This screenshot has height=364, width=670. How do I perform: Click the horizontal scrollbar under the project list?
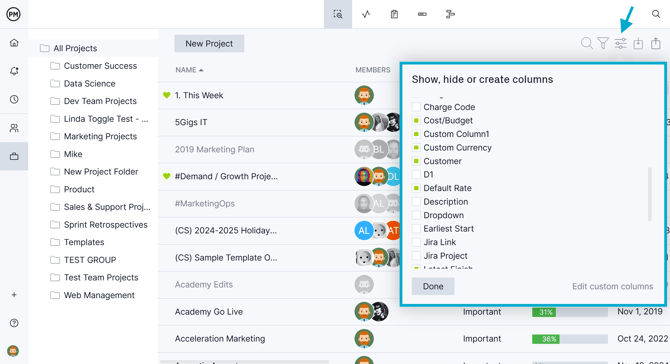244,362
